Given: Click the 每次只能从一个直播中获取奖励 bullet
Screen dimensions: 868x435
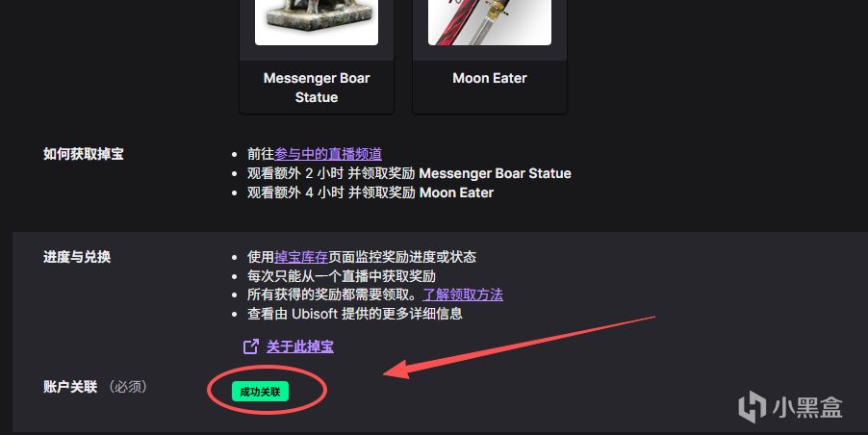Looking at the screenshot, I should coord(342,275).
